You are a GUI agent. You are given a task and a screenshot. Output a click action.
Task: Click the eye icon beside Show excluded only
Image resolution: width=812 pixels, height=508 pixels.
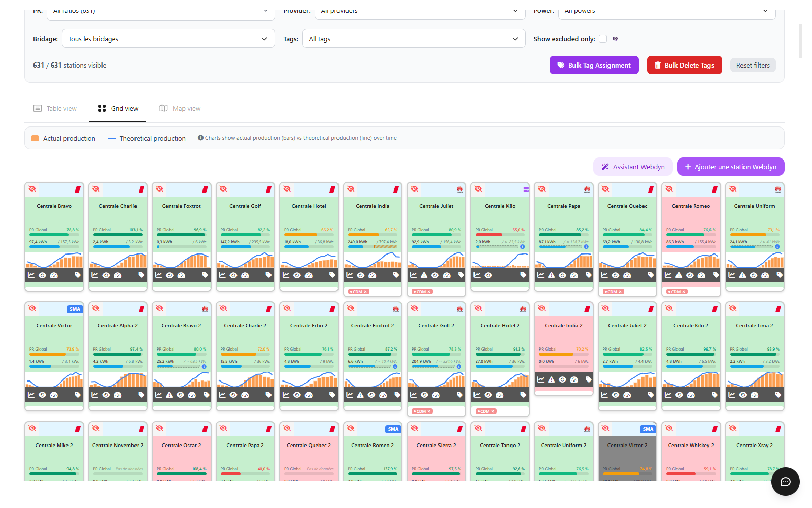(615, 39)
